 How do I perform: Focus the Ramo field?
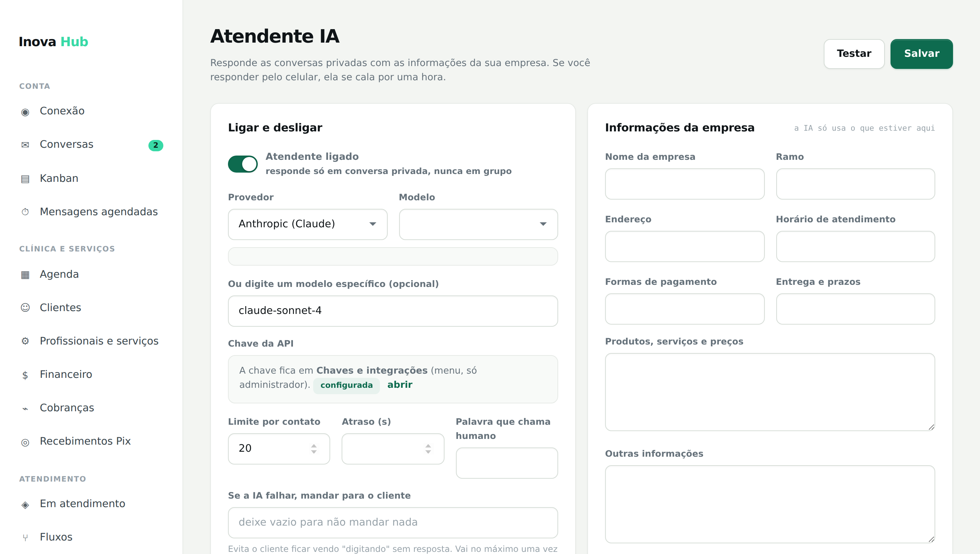[x=855, y=184]
